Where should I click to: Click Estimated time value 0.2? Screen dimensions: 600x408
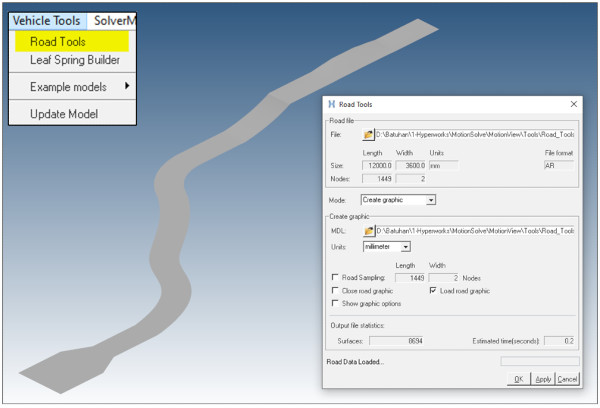pyautogui.click(x=559, y=341)
